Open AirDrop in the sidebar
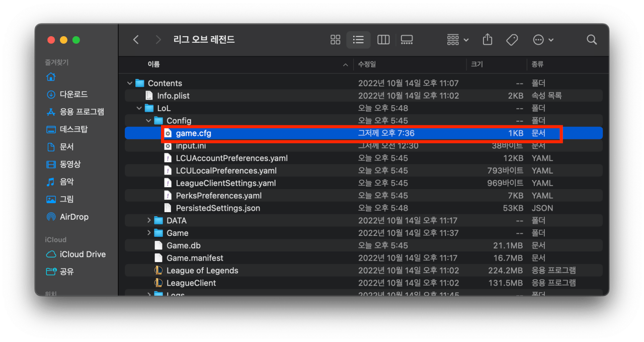This screenshot has width=644, height=342. [x=67, y=217]
